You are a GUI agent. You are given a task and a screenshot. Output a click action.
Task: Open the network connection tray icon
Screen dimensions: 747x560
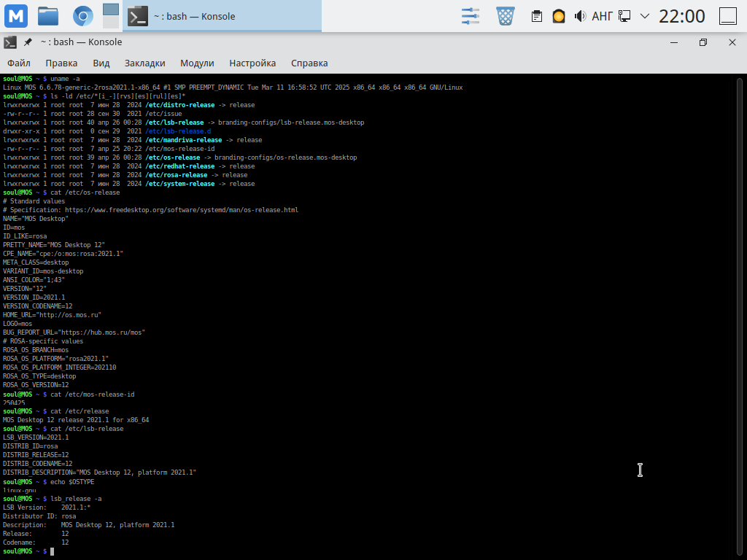(624, 16)
